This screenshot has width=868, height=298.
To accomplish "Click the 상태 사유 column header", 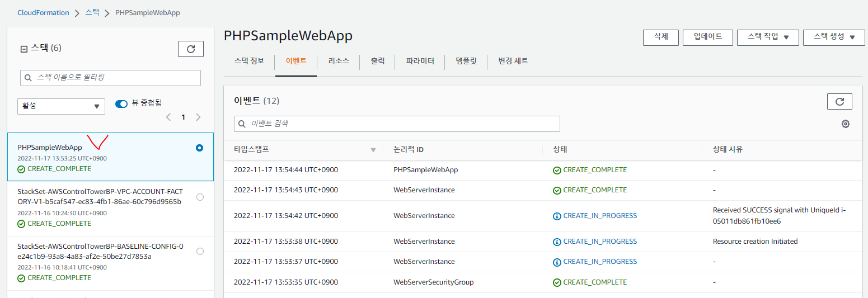I will tap(728, 150).
